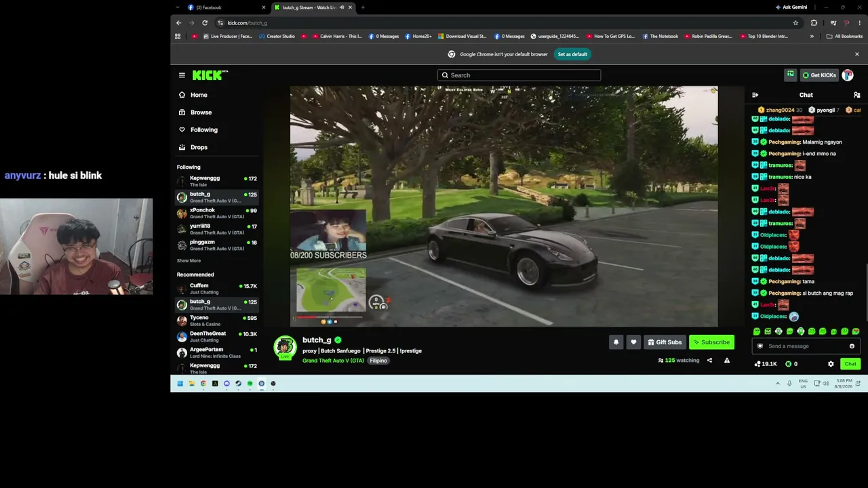Open the user profile avatar menu
868x488 pixels.
[x=848, y=75]
